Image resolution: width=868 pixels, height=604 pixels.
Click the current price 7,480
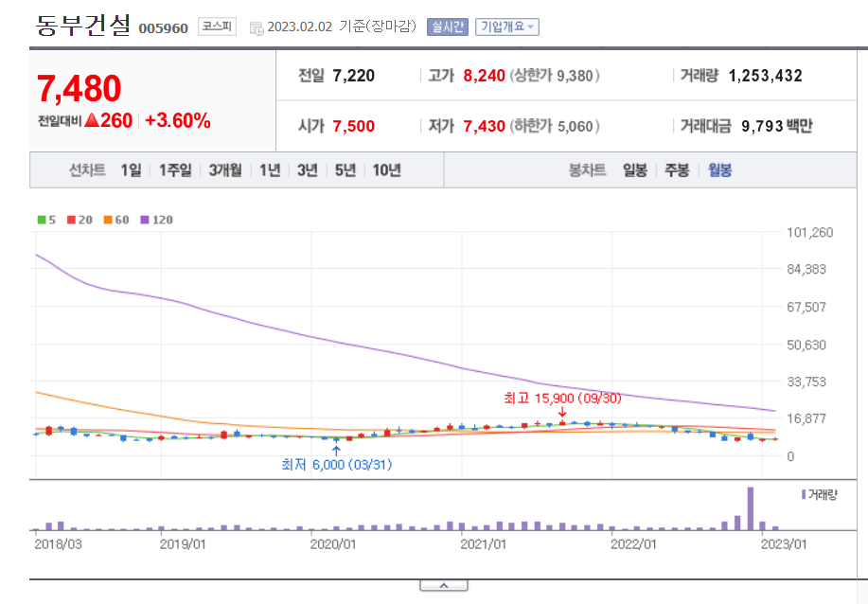80,89
